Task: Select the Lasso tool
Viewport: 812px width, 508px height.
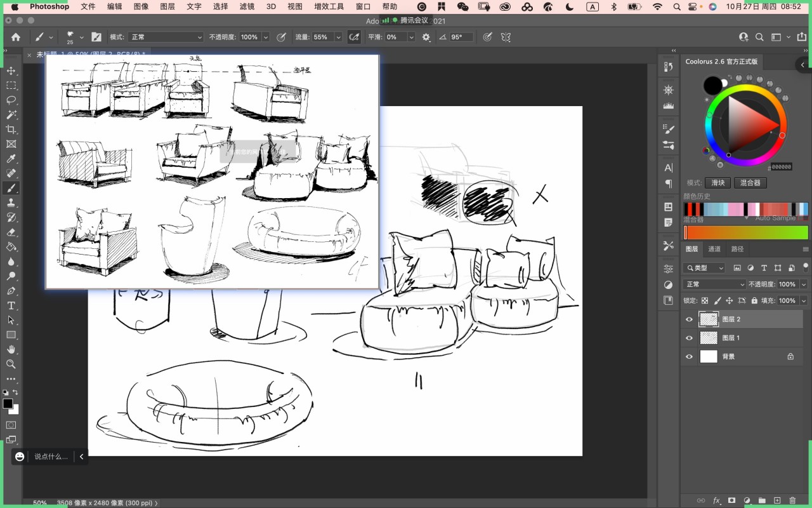Action: point(11,100)
